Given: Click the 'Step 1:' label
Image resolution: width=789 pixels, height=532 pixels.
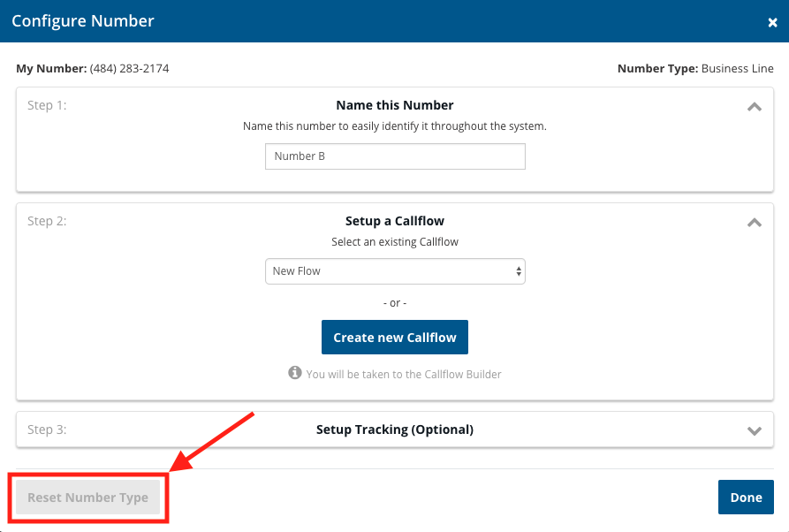Looking at the screenshot, I should point(47,105).
